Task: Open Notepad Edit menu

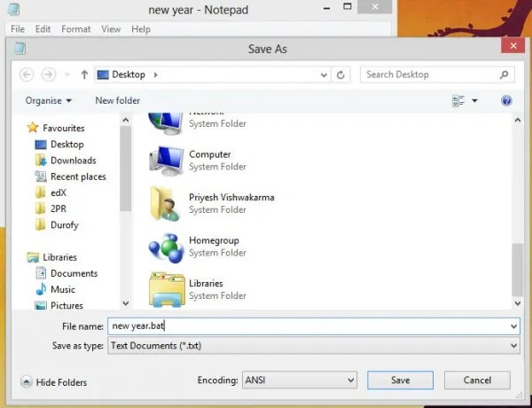Action: coord(43,29)
